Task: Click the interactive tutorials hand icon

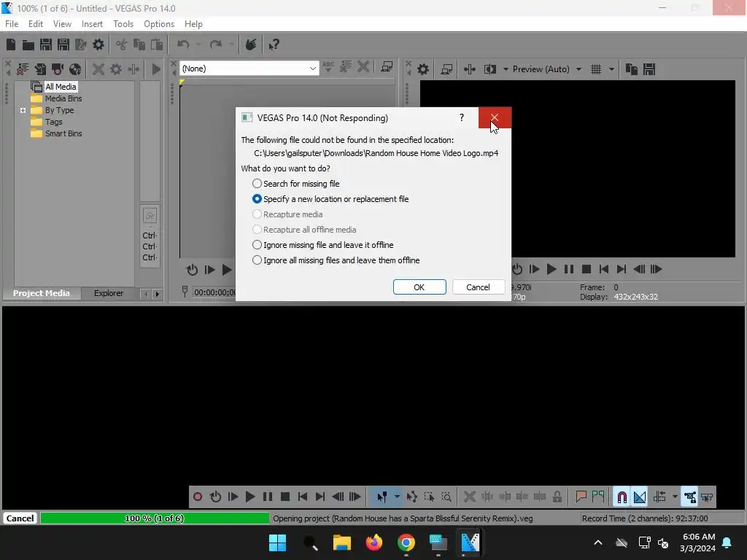Action: 251,44
